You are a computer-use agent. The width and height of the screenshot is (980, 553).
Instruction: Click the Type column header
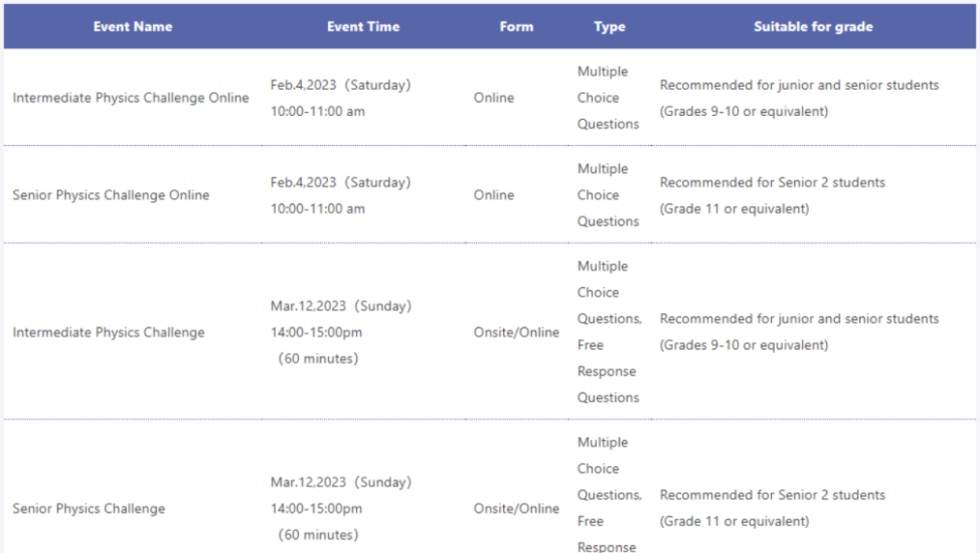(609, 27)
